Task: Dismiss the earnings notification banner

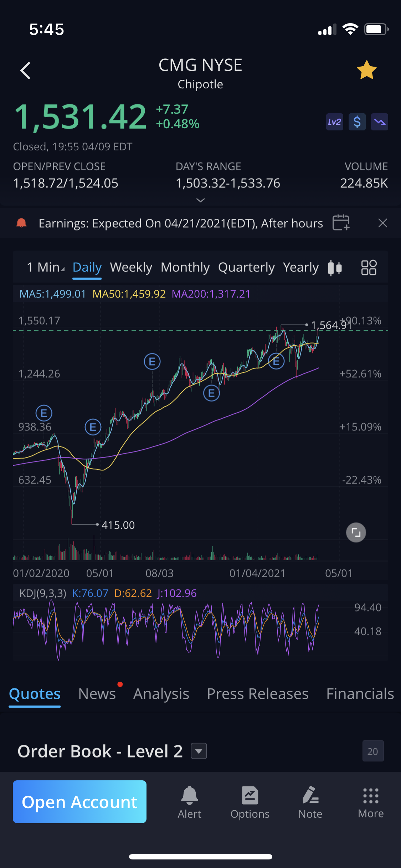Action: 382,223
